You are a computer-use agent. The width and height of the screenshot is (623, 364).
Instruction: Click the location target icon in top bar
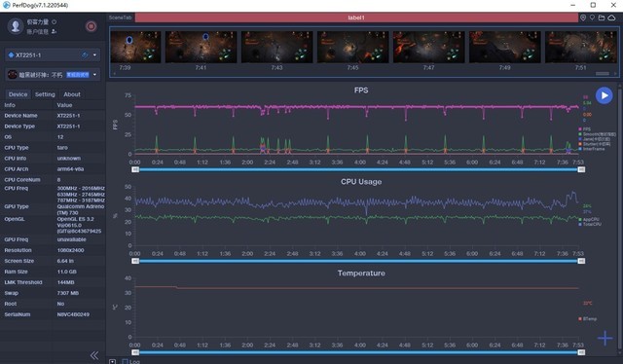pos(583,18)
